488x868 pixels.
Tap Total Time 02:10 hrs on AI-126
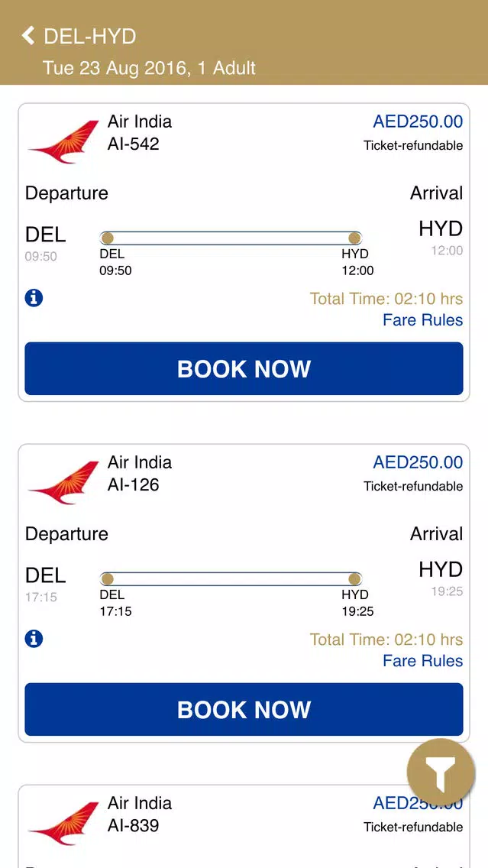pyautogui.click(x=386, y=640)
